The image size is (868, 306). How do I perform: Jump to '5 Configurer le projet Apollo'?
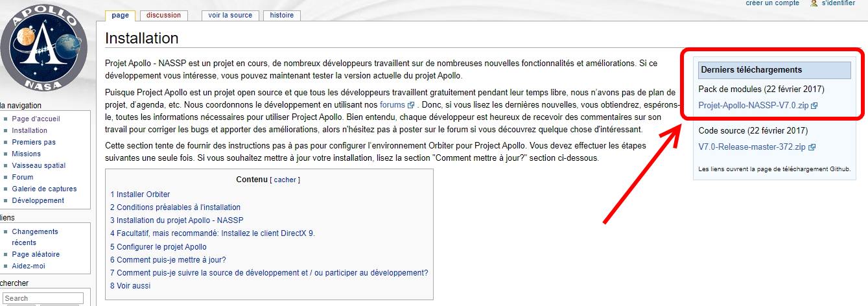(158, 246)
